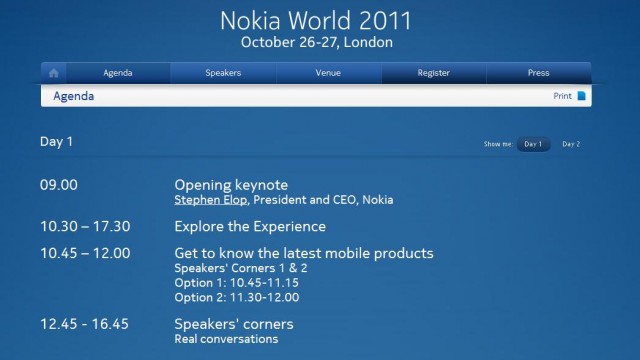Viewport: 640px width, 360px height.
Task: Follow the Stephen Elop speaker link
Action: click(211, 200)
